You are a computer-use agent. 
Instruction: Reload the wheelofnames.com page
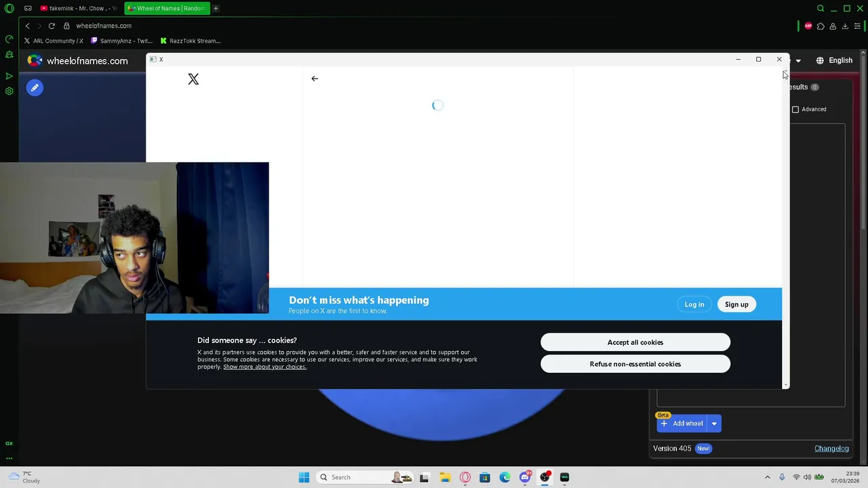(x=52, y=26)
